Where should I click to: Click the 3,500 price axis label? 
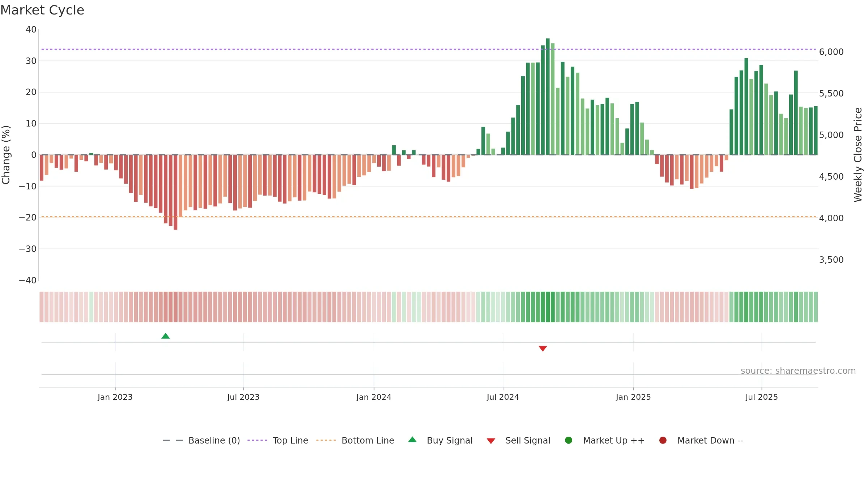point(831,260)
